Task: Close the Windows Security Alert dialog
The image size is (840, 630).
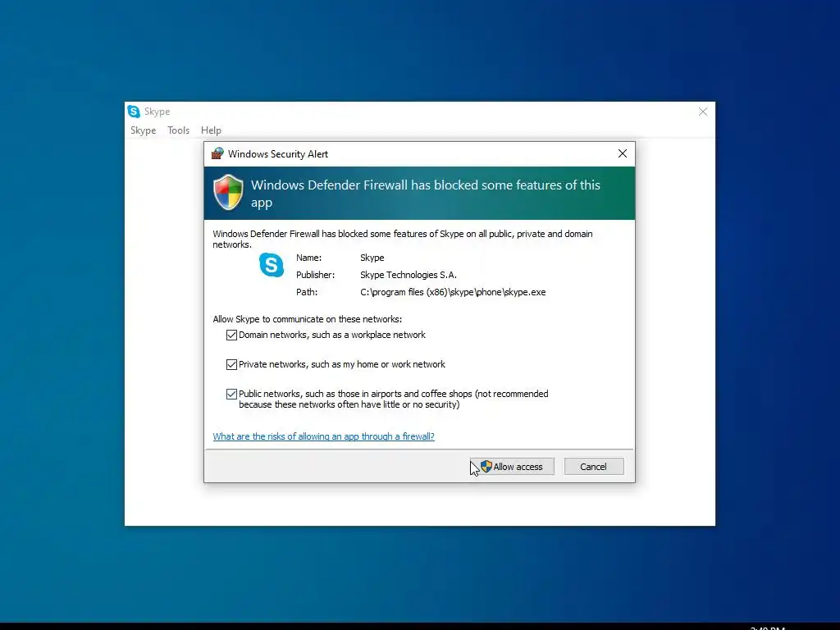Action: [x=623, y=153]
